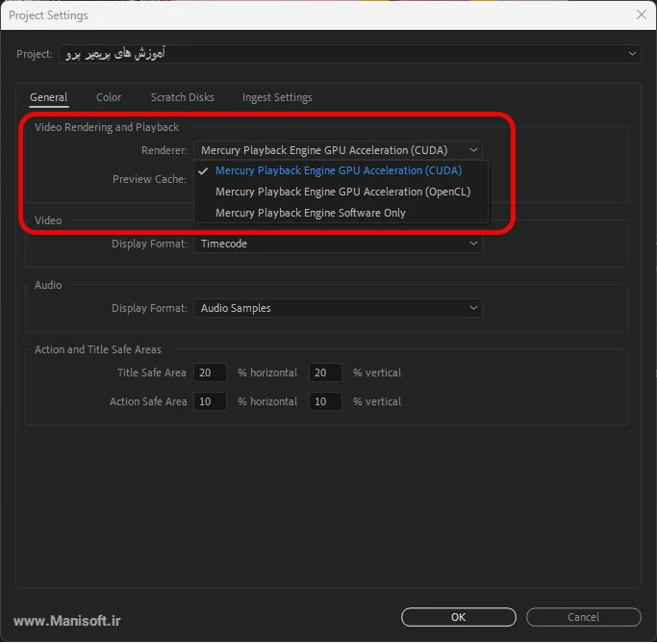The width and height of the screenshot is (657, 644).
Task: Click Action Safe Area vertical field
Action: click(x=325, y=402)
